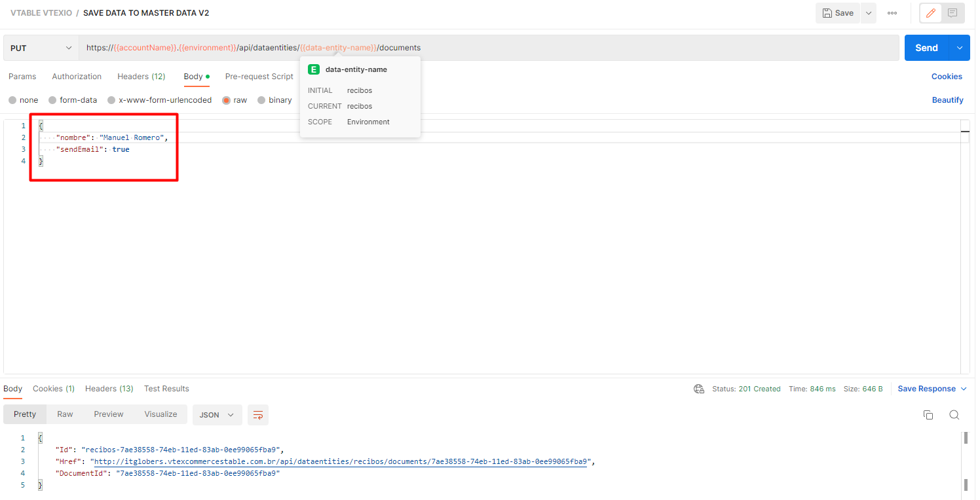Go to the Headers (12) request tab
Screen dimensions: 980x500
coord(141,77)
